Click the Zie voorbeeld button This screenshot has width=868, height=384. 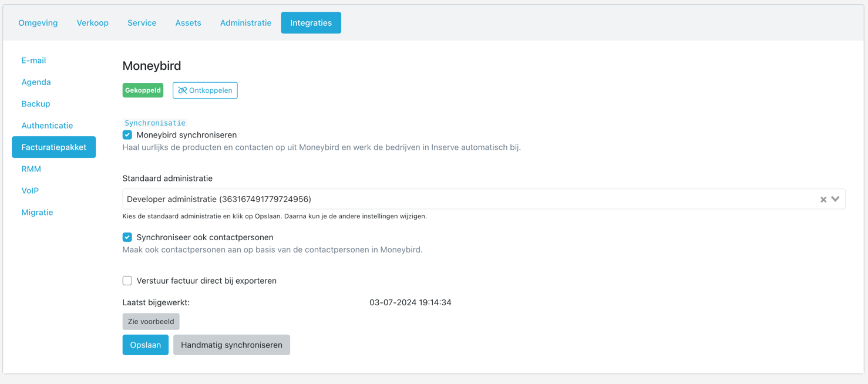pos(151,322)
